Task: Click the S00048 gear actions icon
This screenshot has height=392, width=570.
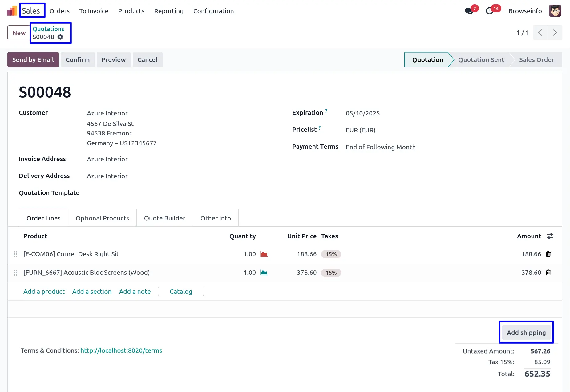Action: [60, 37]
